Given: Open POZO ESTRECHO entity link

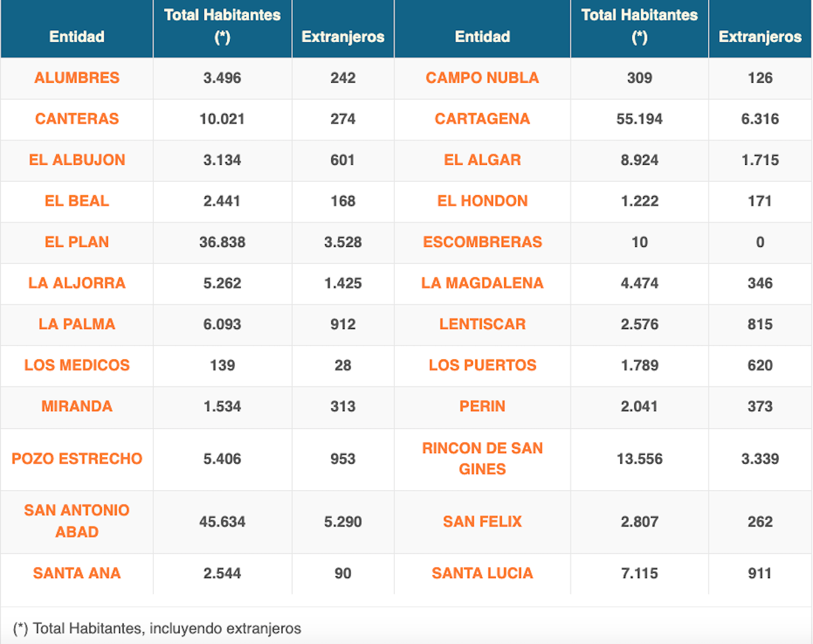Looking at the screenshot, I should point(77,458).
